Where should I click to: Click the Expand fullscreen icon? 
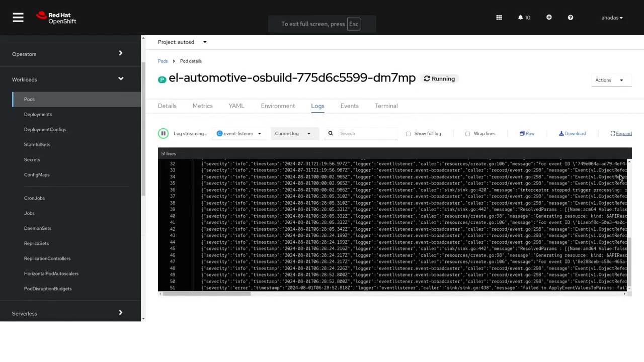tap(613, 133)
